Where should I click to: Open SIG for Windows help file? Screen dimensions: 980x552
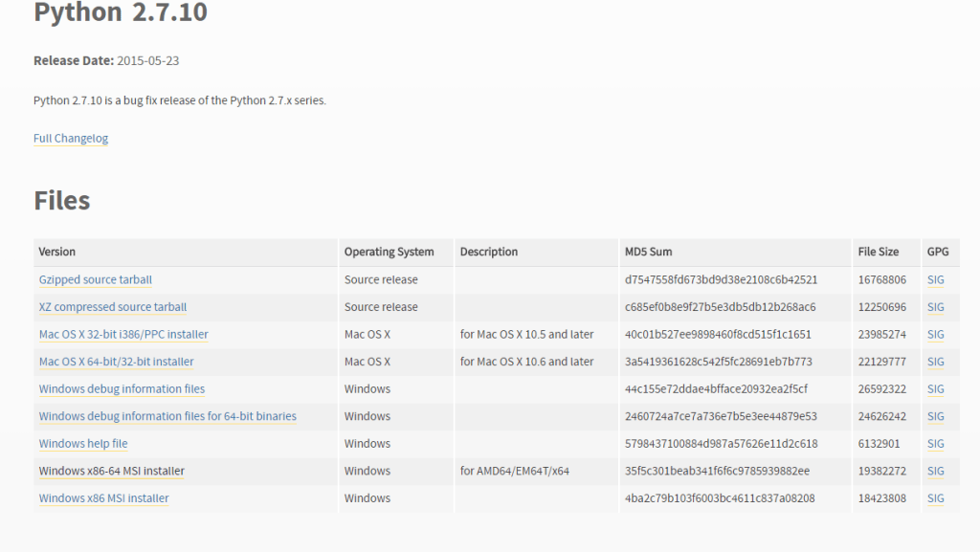[x=935, y=443]
